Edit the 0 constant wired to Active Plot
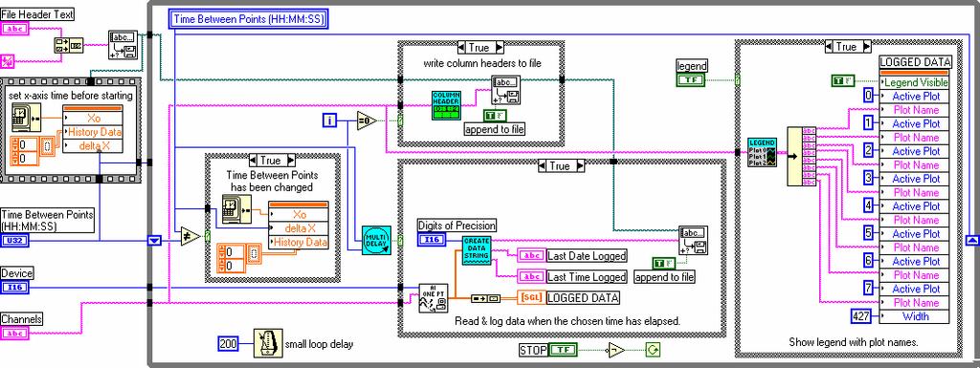This screenshot has width=980, height=368. point(867,96)
